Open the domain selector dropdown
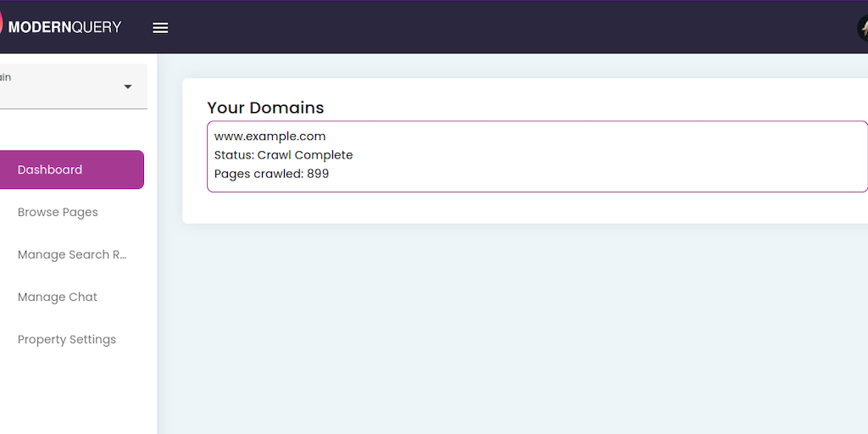Viewport: 868px width, 434px height. point(73,86)
